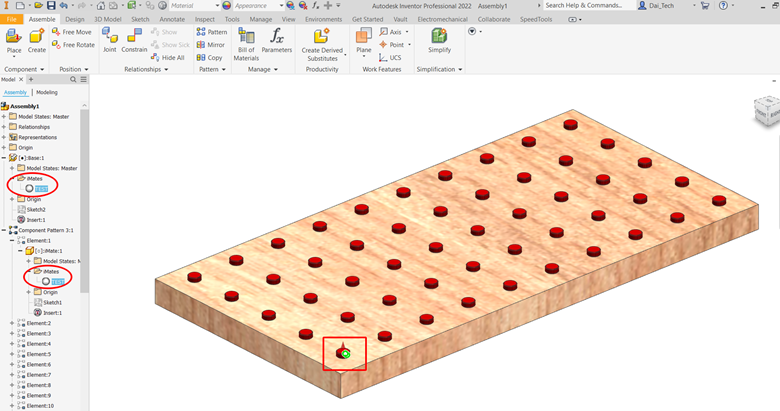780x411 pixels.
Task: Open the shopping cart icon
Action: point(705,5)
